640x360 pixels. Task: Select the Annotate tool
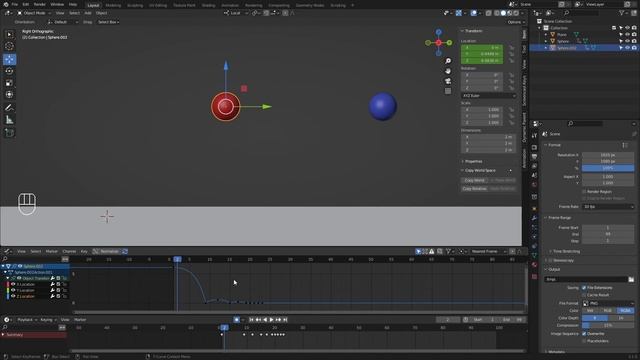pyautogui.click(x=9, y=108)
